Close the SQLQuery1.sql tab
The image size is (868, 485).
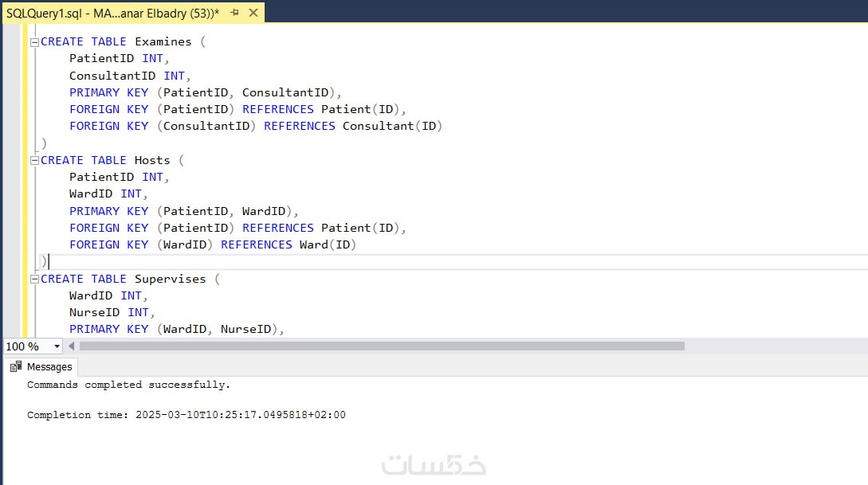[x=253, y=12]
